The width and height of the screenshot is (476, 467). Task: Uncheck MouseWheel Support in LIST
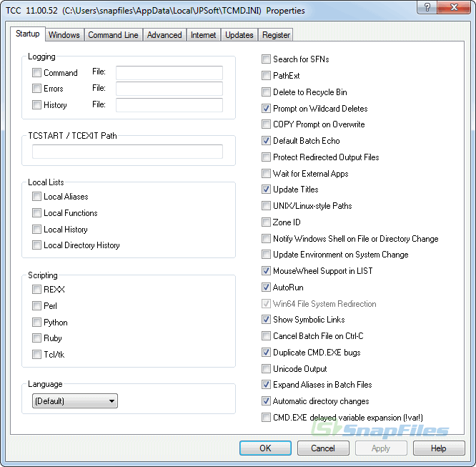(x=266, y=270)
